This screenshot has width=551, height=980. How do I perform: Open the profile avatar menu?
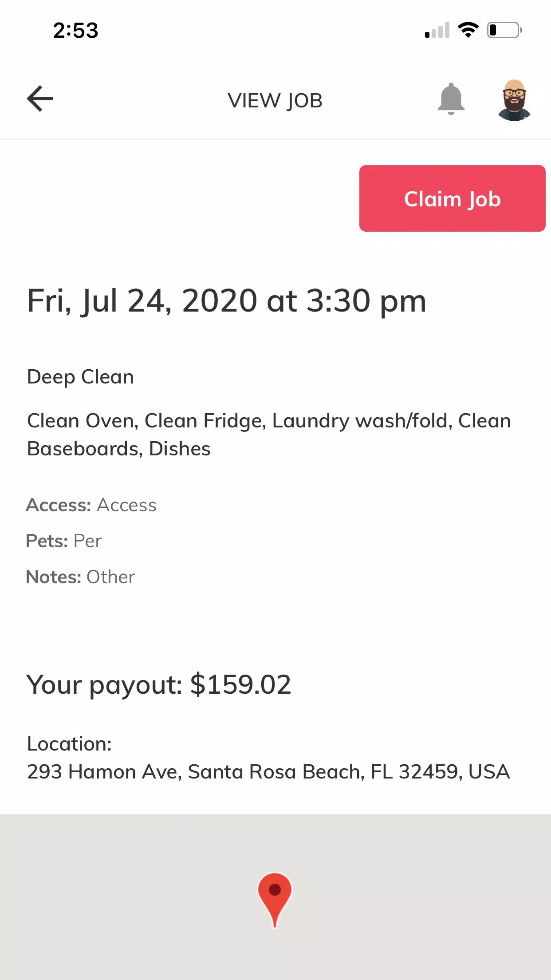[514, 100]
